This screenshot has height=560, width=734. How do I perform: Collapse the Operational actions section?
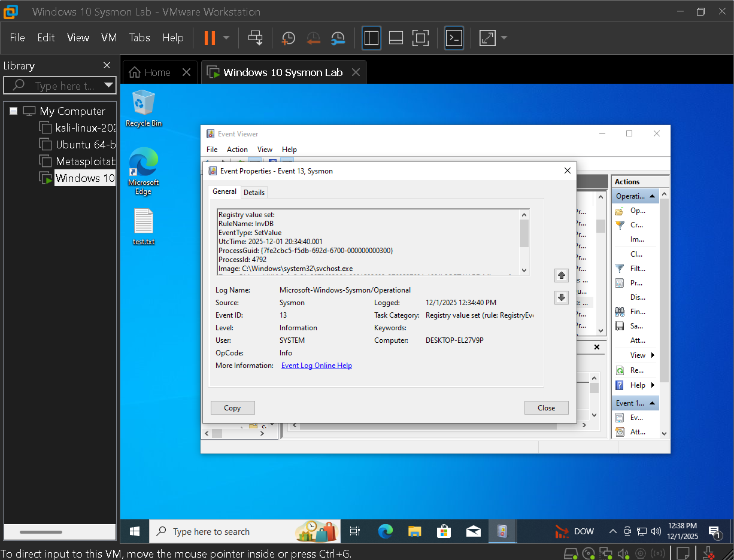pos(652,196)
